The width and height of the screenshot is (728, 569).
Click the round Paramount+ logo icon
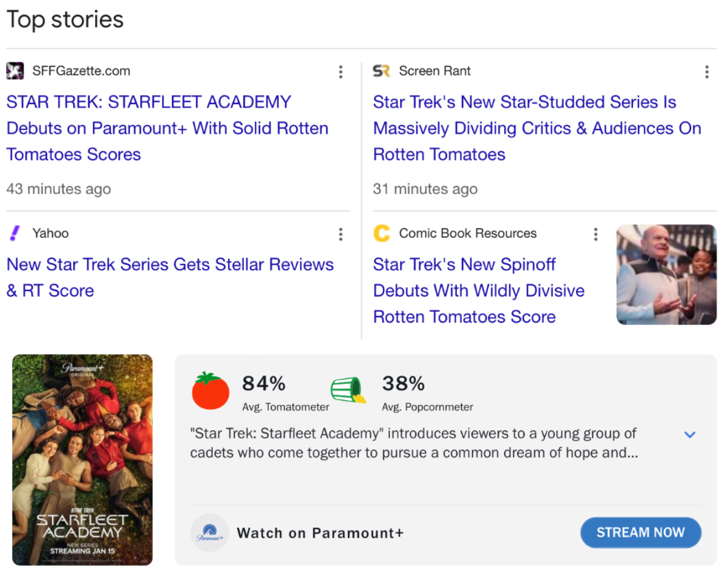tap(209, 533)
